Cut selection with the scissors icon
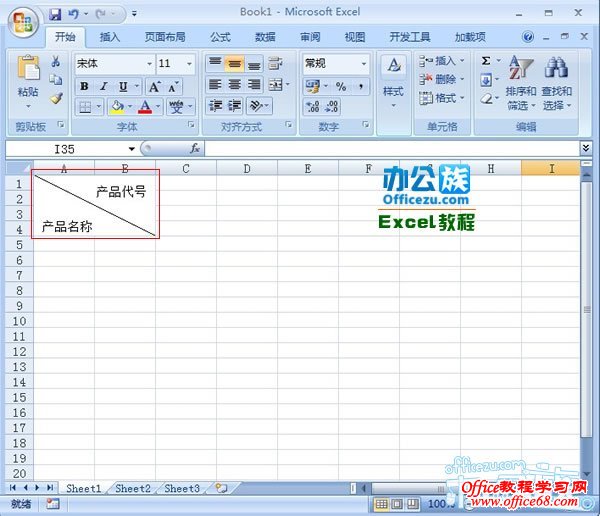 (56, 62)
